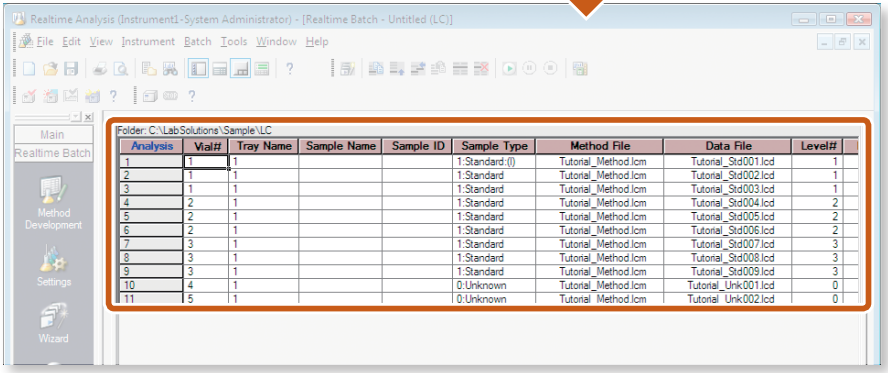
Task: Open the Instrument menu
Action: coord(148,41)
